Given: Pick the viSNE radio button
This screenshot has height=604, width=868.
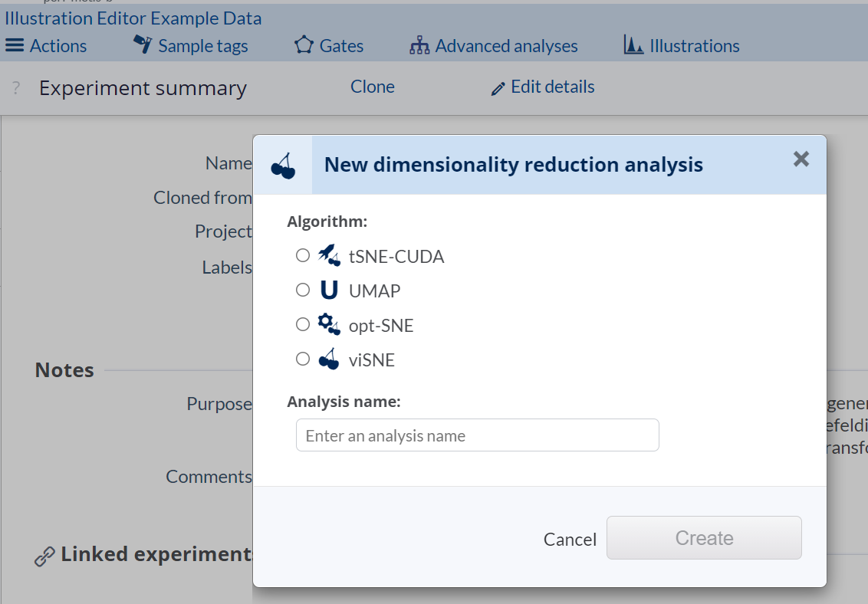Looking at the screenshot, I should (x=303, y=359).
